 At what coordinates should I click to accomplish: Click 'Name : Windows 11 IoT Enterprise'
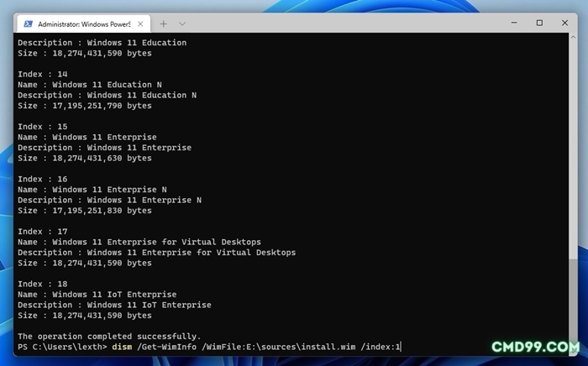(x=97, y=295)
